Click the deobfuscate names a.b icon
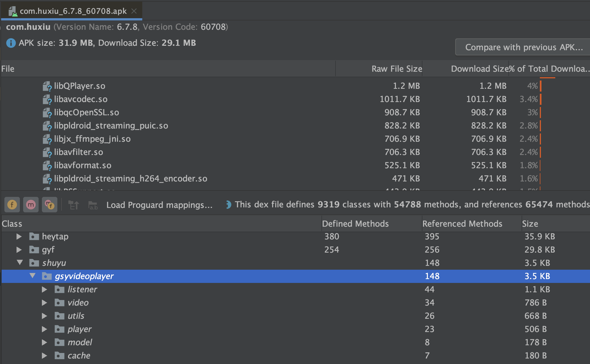The width and height of the screenshot is (590, 364). 93,205
